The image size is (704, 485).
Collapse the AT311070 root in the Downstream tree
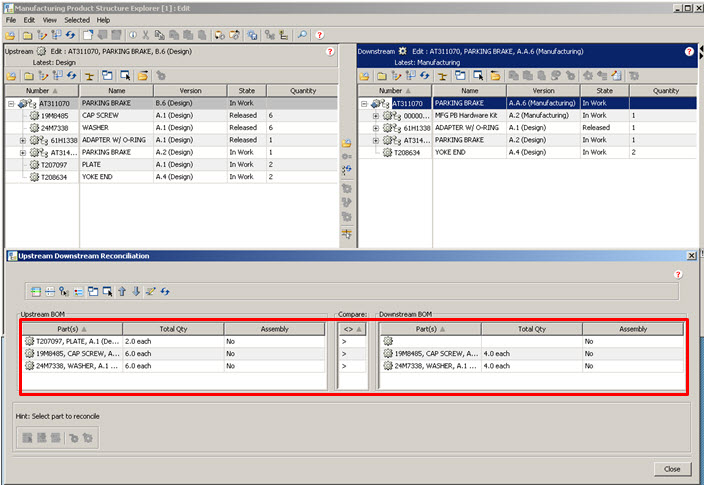364,104
